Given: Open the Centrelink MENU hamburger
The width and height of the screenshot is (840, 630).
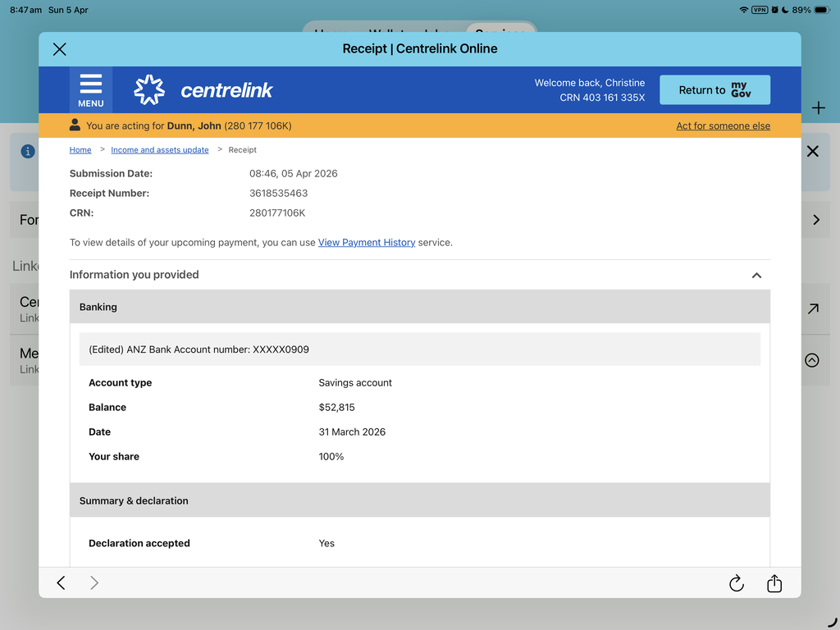Looking at the screenshot, I should 90,90.
